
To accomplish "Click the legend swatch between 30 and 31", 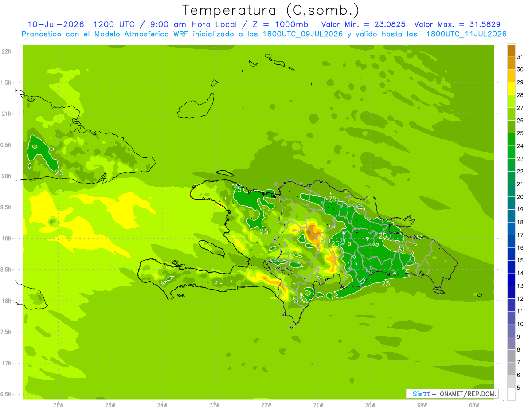I will click(x=511, y=63).
